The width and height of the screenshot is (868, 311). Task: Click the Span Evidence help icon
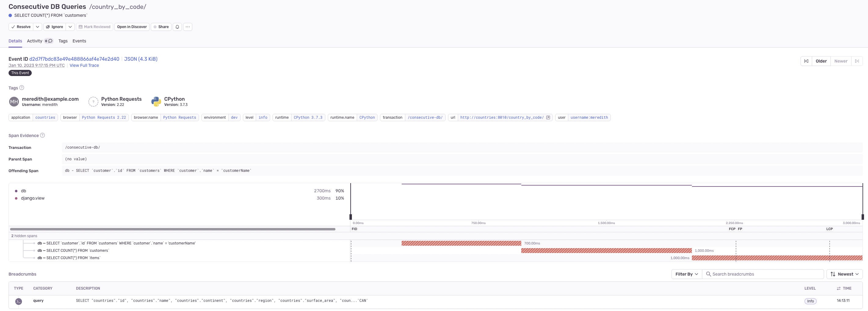coord(42,136)
